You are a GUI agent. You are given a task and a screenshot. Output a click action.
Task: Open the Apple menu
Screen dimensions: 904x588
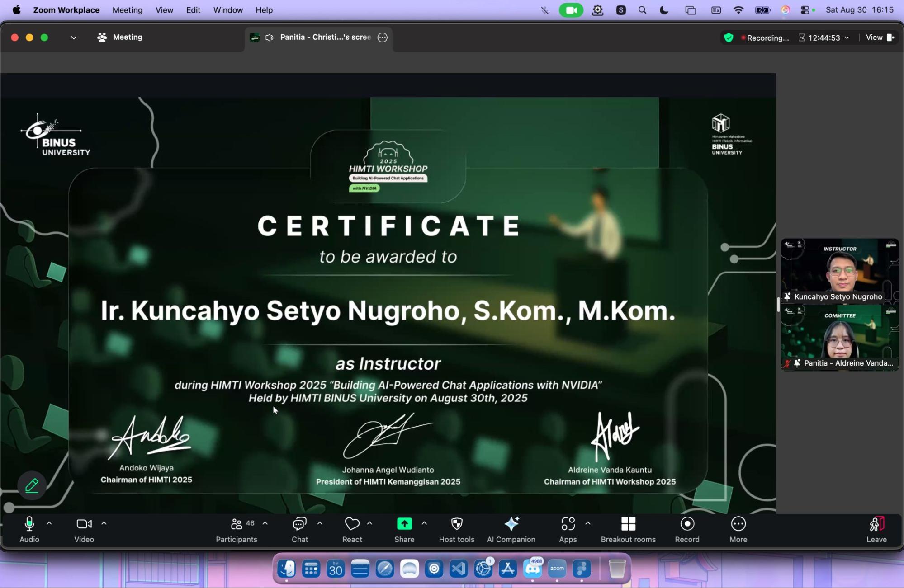[16, 10]
